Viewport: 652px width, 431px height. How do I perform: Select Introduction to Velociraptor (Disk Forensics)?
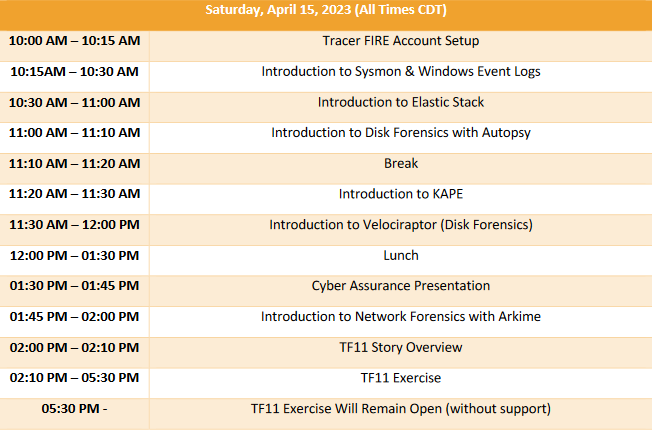click(x=400, y=225)
